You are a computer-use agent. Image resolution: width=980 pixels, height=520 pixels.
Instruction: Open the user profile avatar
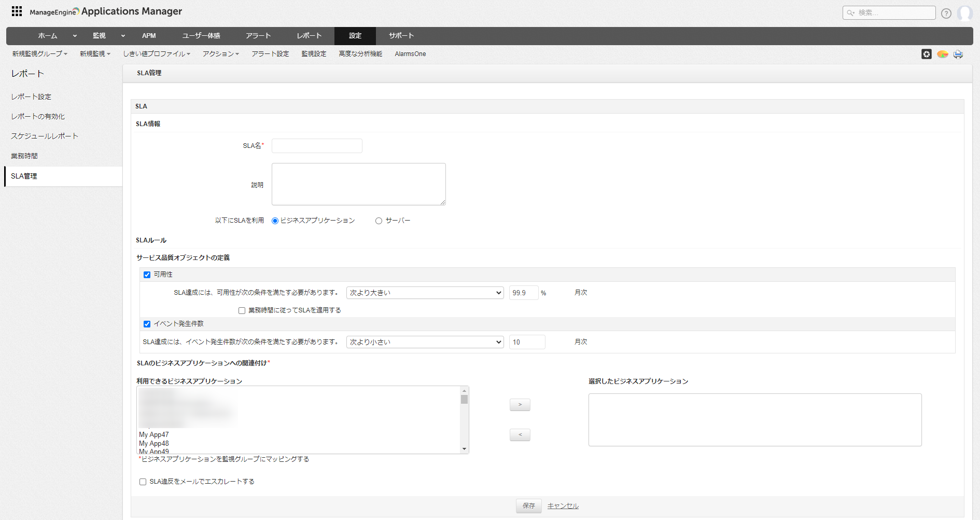tap(965, 13)
